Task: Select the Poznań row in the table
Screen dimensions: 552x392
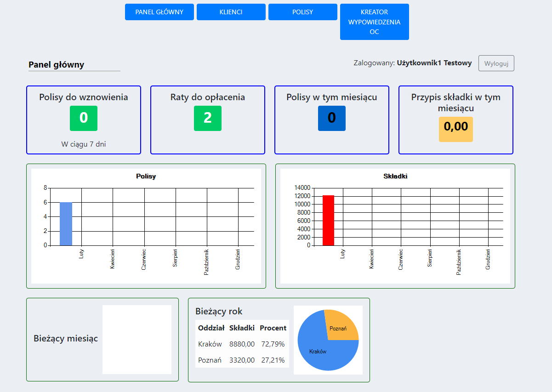Action: coord(242,360)
